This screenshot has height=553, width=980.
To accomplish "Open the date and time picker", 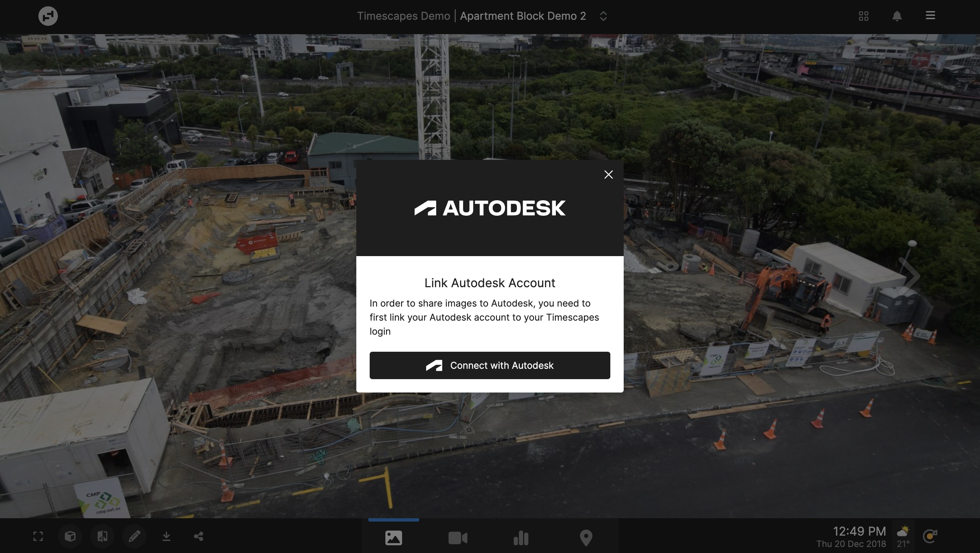I will coord(851,537).
